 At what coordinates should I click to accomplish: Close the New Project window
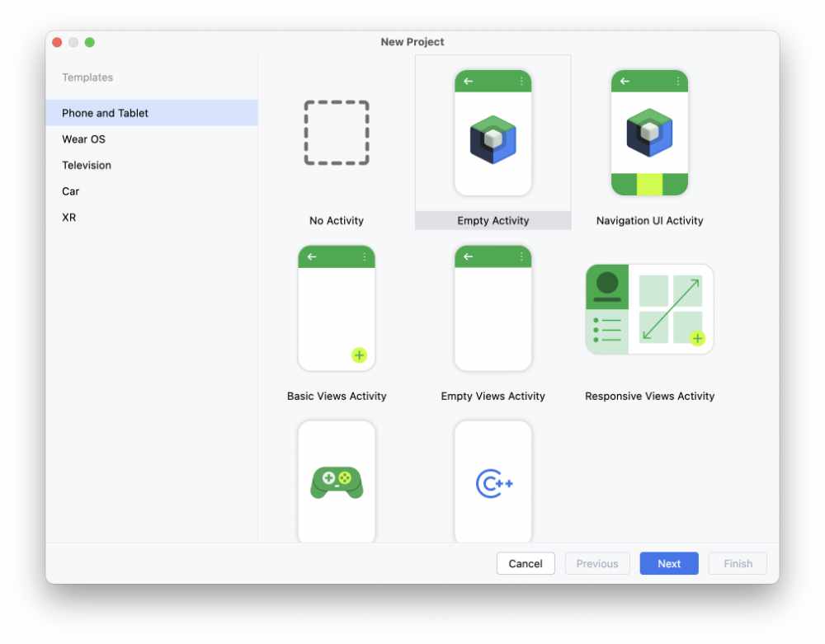pos(57,42)
